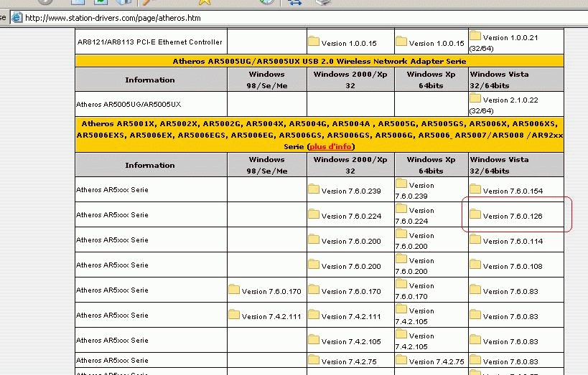Click the address bar URL field
Screen dimensions: 588x375
tap(300, 18)
